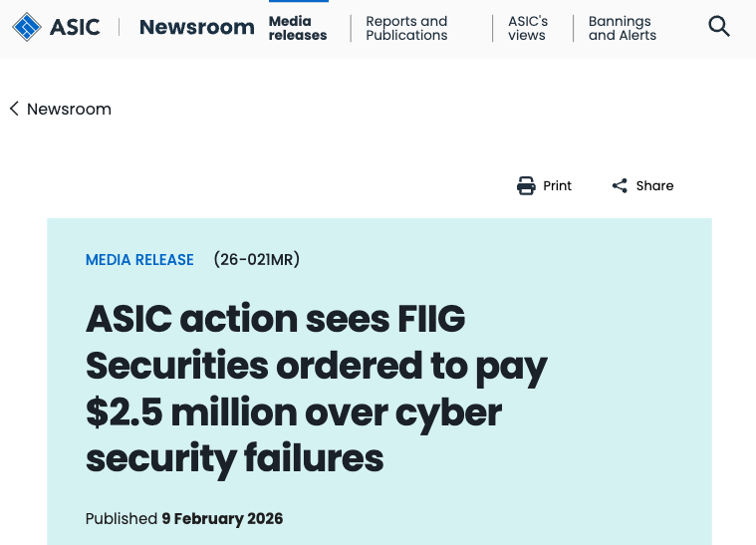The width and height of the screenshot is (756, 545).
Task: Click the ASIC wordmark text
Action: (x=75, y=27)
